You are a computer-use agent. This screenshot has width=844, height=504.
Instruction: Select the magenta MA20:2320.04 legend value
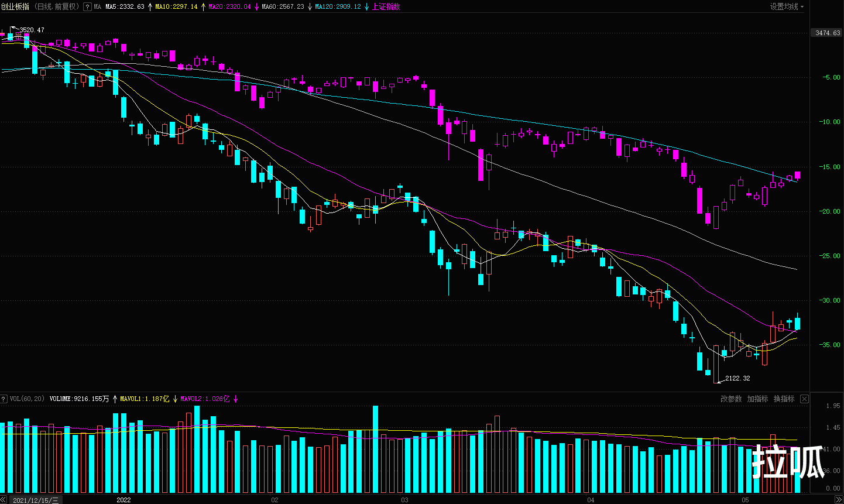[229, 6]
